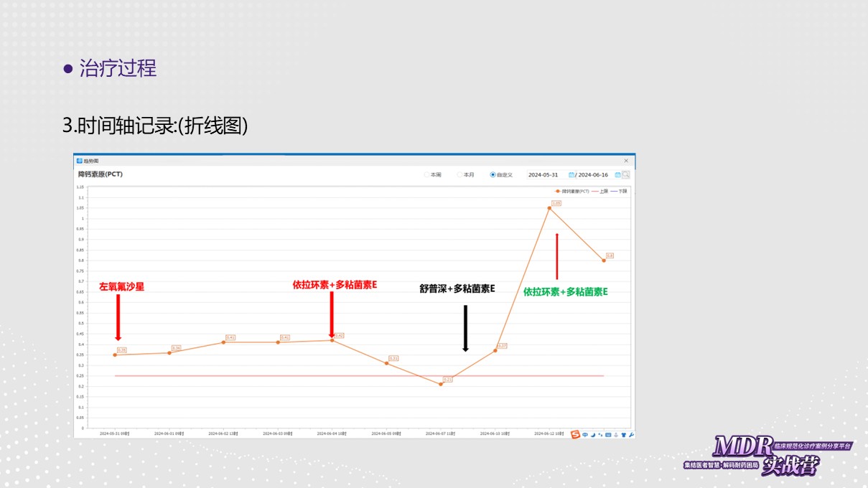Open the skin shirt icon in IME bar
Screen dimensions: 868x488
pyautogui.click(x=623, y=434)
